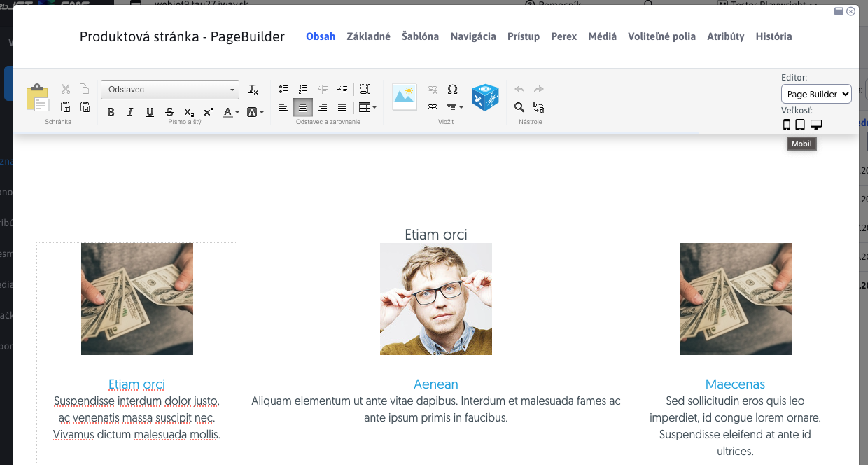The image size is (868, 465).
Task: Open the table insert dropdown
Action: [x=367, y=107]
